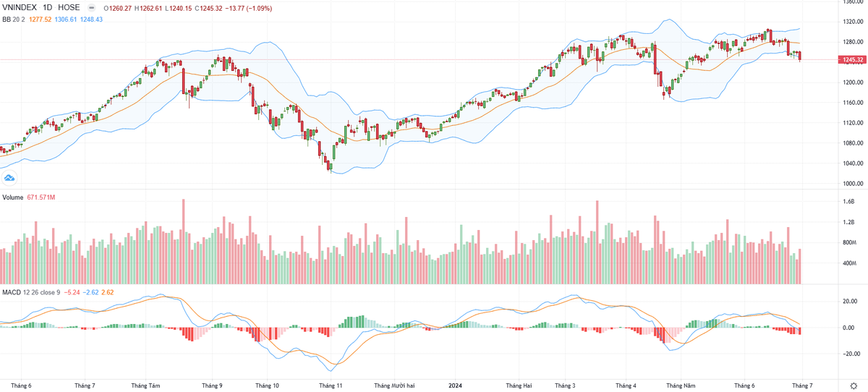
Task: Click the MACD histogram value −5.24
Action: pos(72,291)
